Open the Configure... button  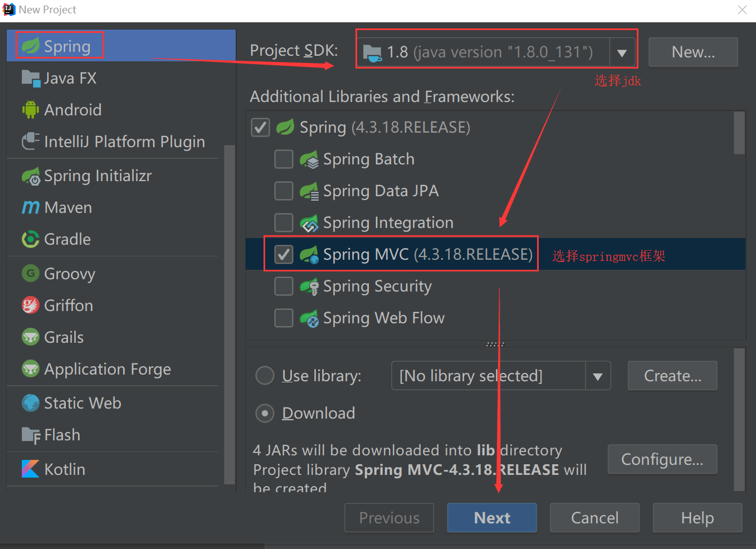[662, 459]
